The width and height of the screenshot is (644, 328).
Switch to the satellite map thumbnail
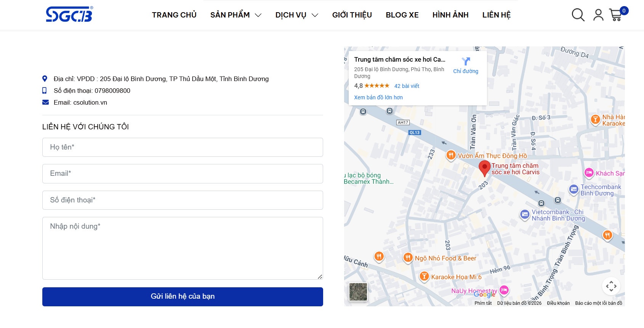[x=358, y=292]
